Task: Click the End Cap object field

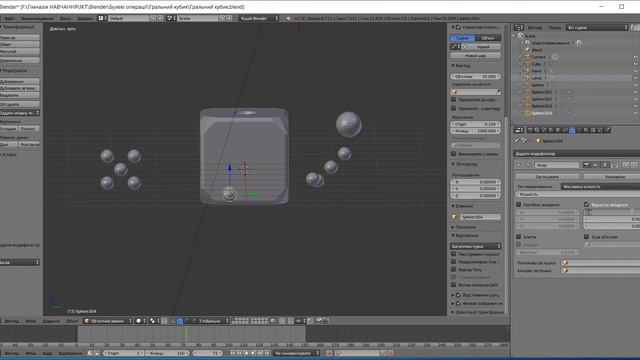Action: click(600, 270)
